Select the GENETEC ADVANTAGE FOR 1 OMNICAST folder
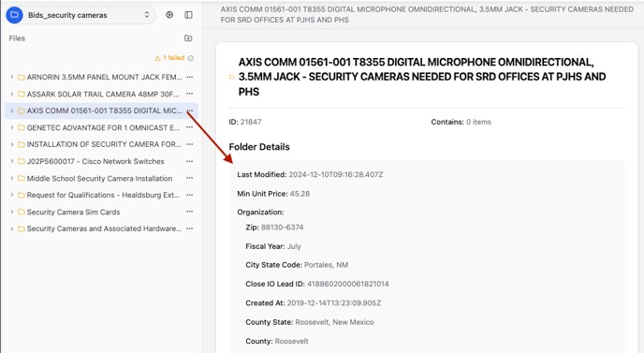Image resolution: width=644 pixels, height=353 pixels. click(x=104, y=127)
